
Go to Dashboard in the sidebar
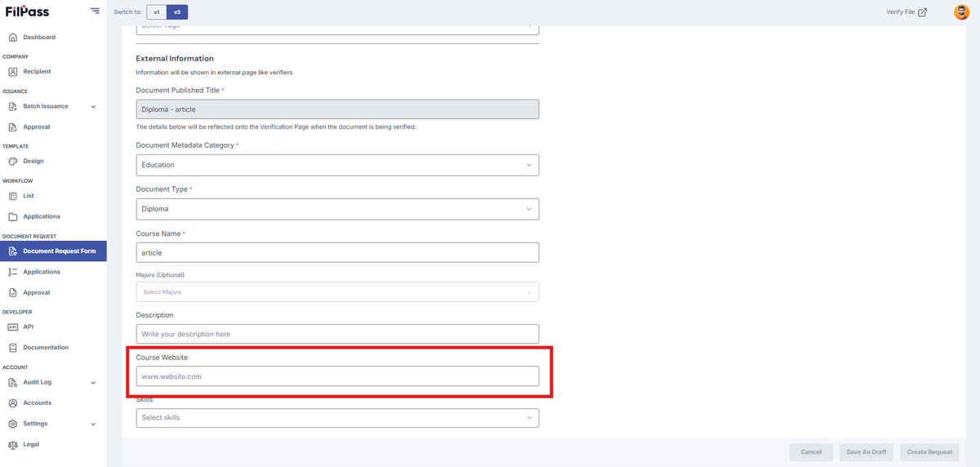[x=39, y=38]
